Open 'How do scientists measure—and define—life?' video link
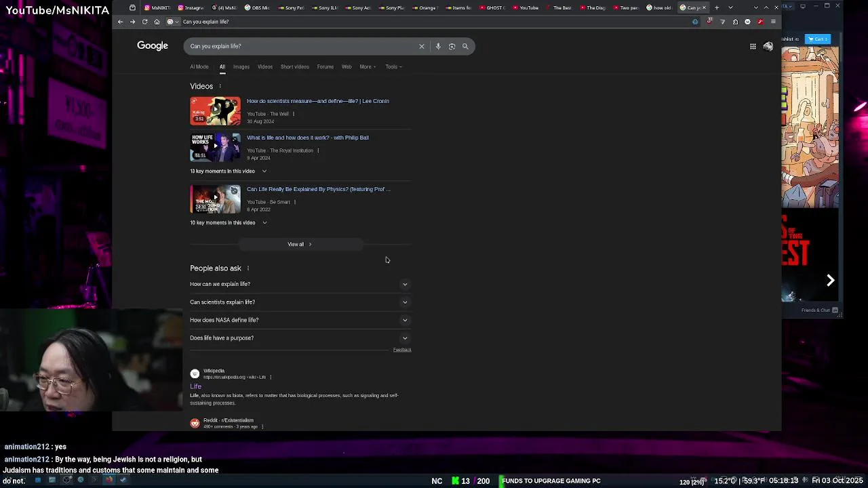 coord(318,101)
